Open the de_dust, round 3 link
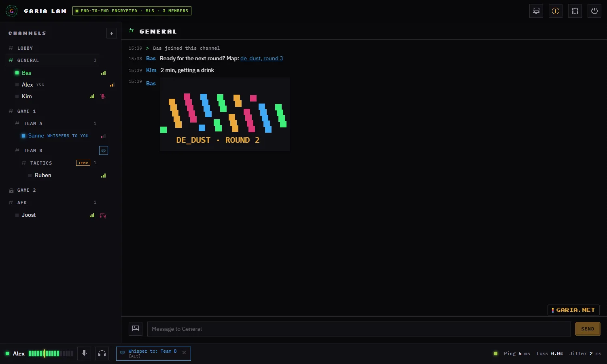 click(x=262, y=59)
